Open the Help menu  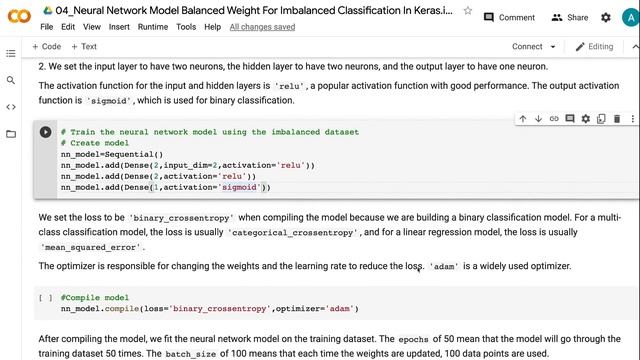click(212, 27)
